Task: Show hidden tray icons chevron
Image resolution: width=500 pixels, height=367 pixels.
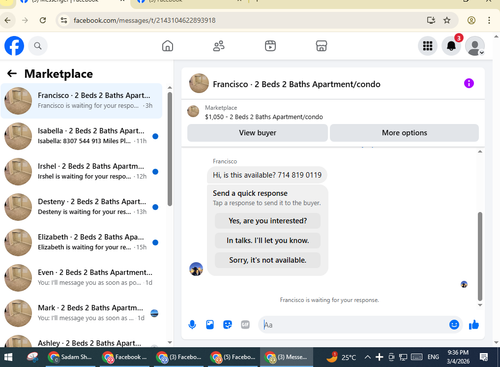Action: pos(367,357)
